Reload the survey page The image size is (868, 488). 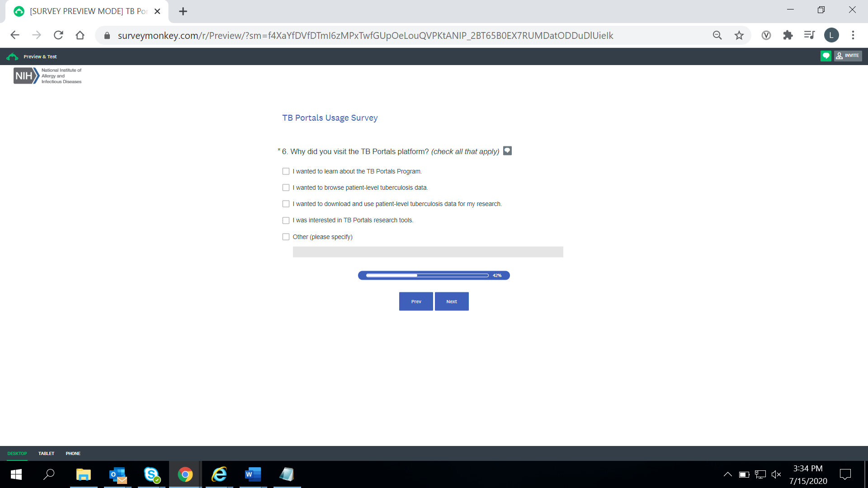tap(58, 35)
